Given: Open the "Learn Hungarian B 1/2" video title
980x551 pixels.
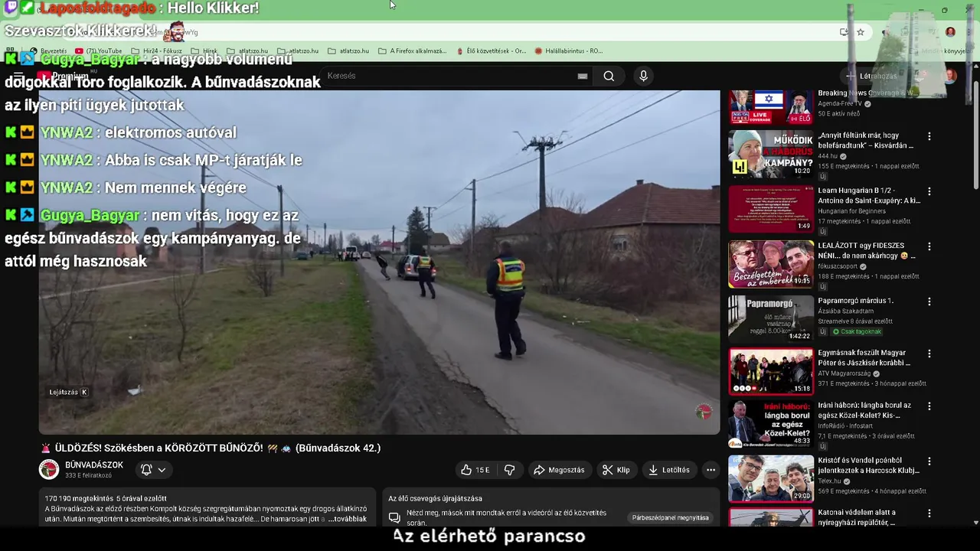Looking at the screenshot, I should point(869,196).
